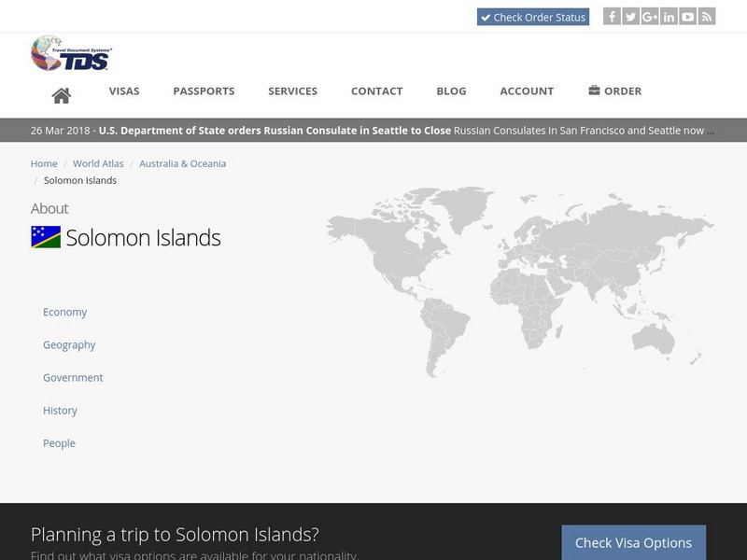Open the VISAS menu
Image resolution: width=747 pixels, height=560 pixels.
125,91
